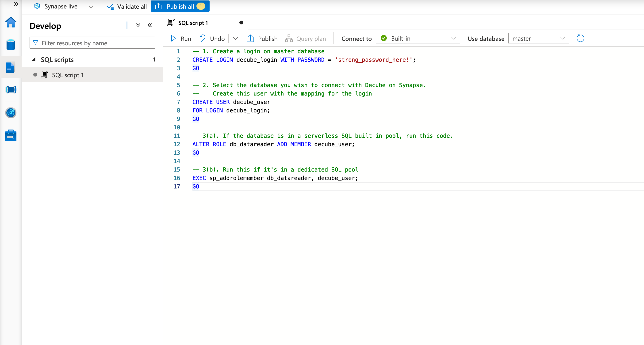This screenshot has width=644, height=345.
Task: Open the Undo options chevron dropdown
Action: 235,38
